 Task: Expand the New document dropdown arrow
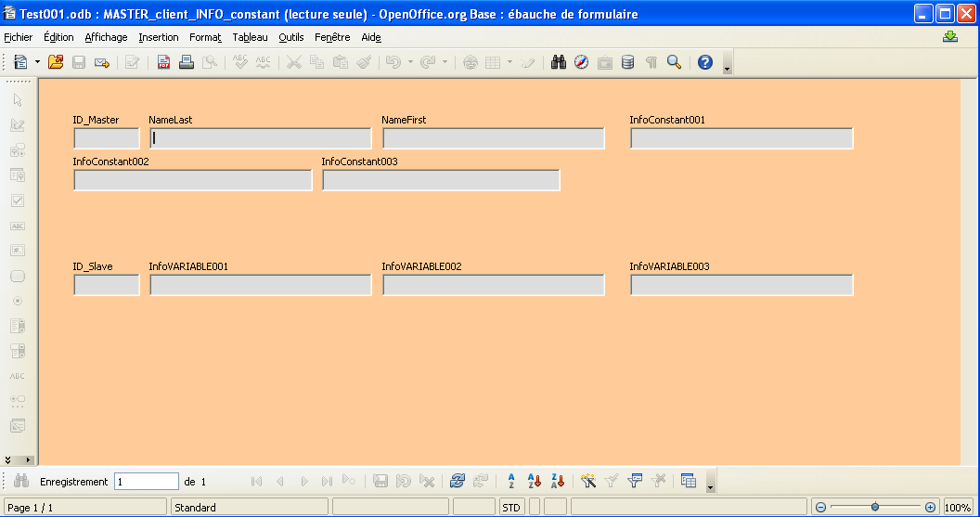37,62
